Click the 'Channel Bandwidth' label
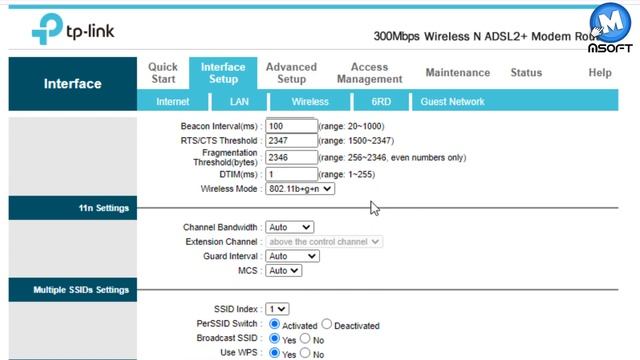 coord(220,227)
